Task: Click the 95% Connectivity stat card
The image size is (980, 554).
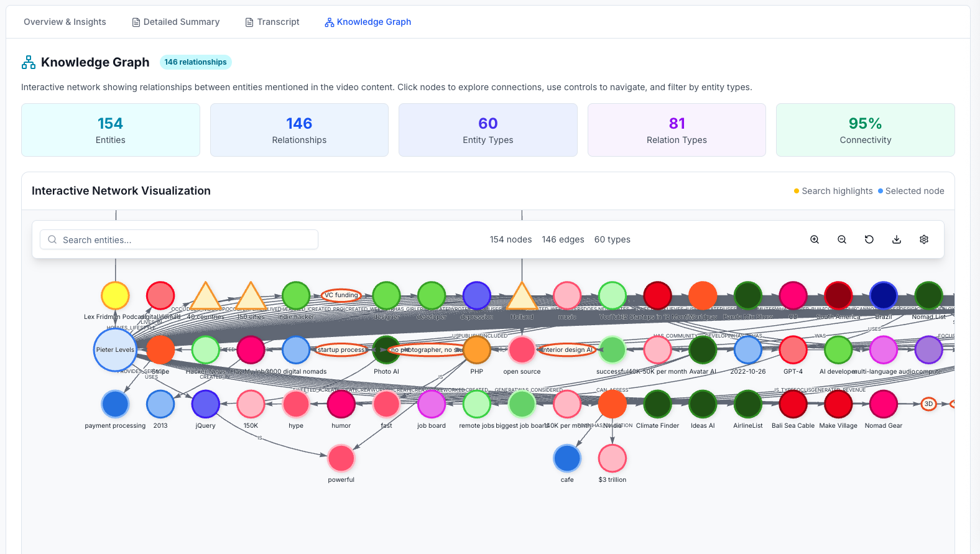Action: [866, 130]
